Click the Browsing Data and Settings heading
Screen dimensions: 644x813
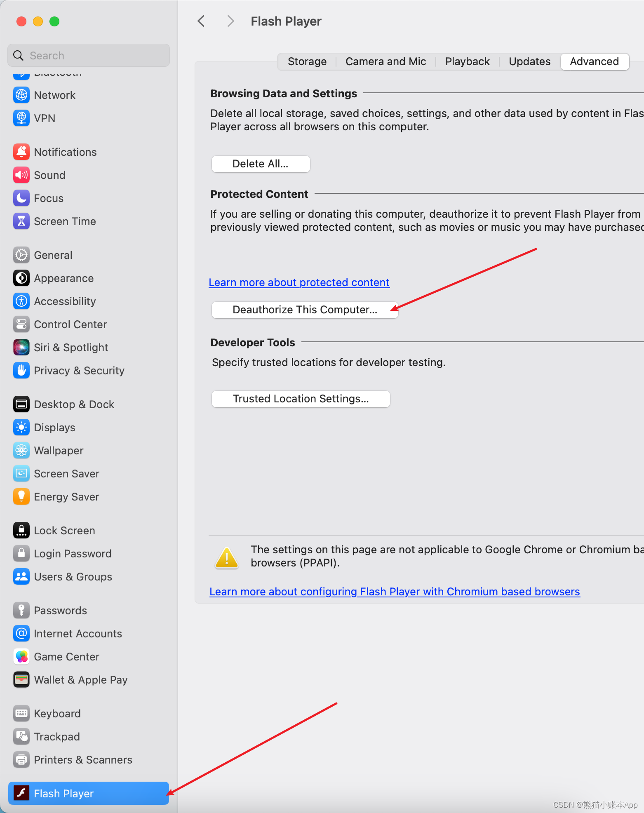tap(284, 94)
